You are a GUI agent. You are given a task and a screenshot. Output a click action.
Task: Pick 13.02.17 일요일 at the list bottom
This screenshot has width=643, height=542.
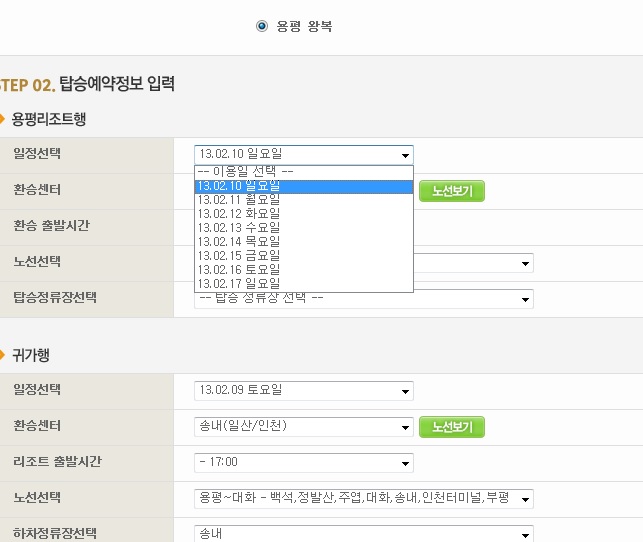pos(303,284)
